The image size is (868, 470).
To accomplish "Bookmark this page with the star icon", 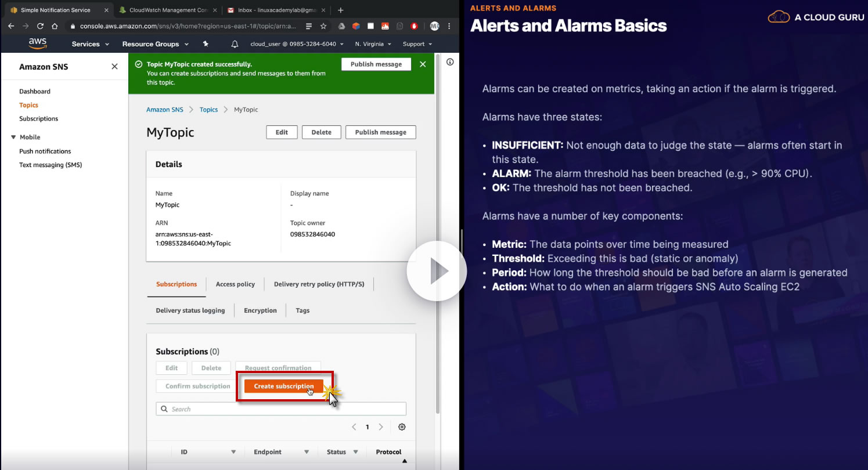I will coord(323,26).
